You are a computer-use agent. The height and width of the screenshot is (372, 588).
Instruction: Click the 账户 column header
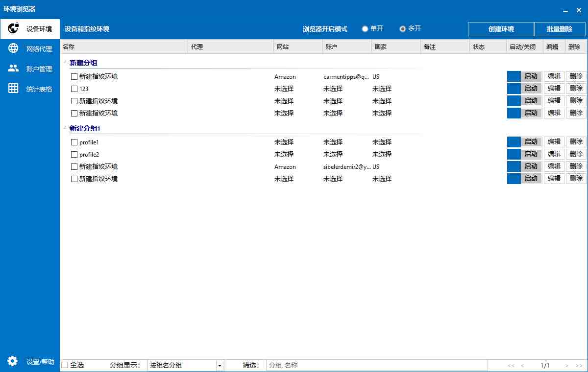pyautogui.click(x=347, y=47)
